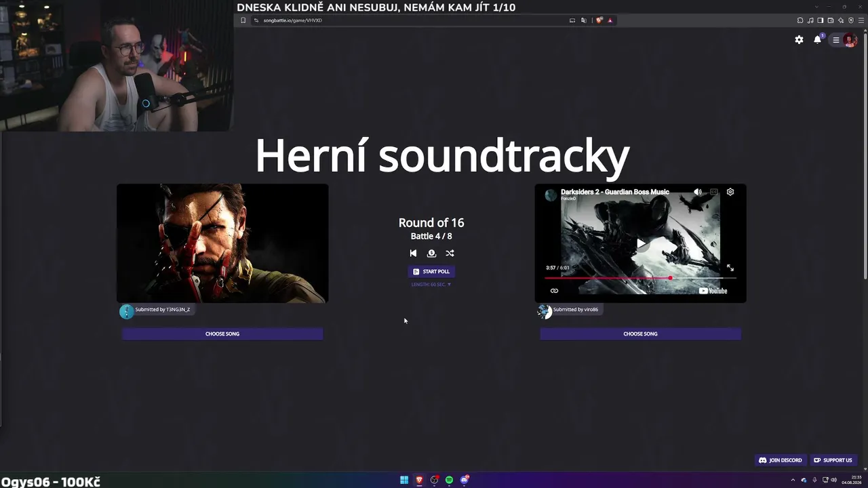The height and width of the screenshot is (488, 868).
Task: Open the browser media control music icon
Action: (x=810, y=20)
